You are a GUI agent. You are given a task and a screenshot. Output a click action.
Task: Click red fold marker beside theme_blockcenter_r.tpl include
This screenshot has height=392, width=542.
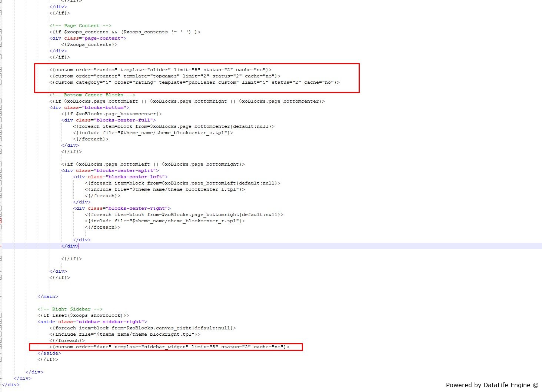1,221
